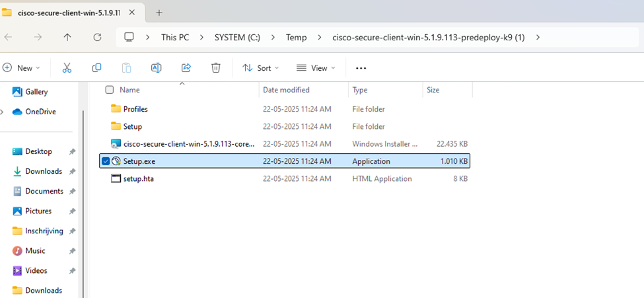This screenshot has height=298, width=644.
Task: Open the See more options ellipsis
Action: tap(361, 68)
